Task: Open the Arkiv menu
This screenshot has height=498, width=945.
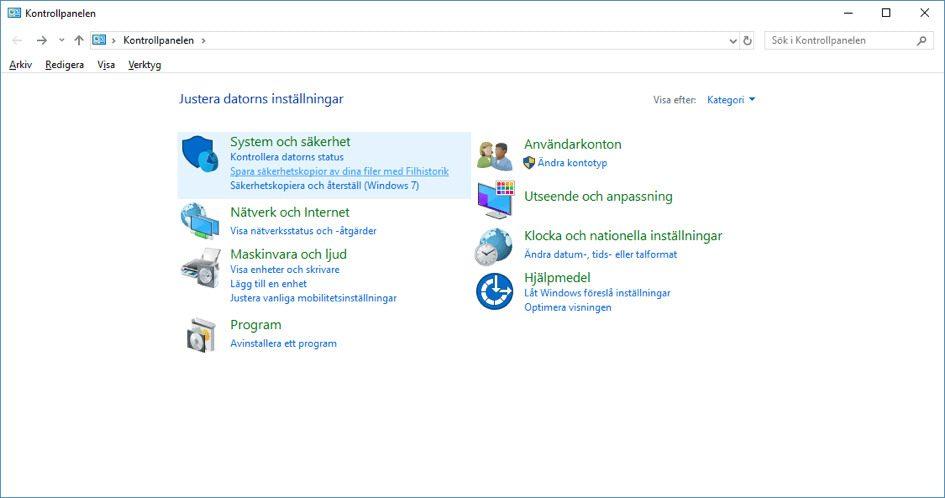Action: 20,65
